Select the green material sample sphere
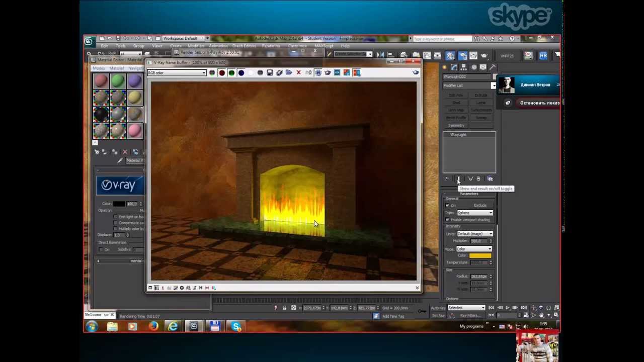The width and height of the screenshot is (644, 362). (x=118, y=81)
